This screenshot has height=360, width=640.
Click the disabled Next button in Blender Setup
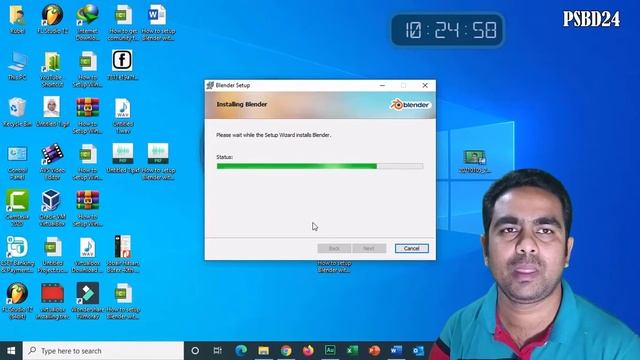click(x=369, y=248)
